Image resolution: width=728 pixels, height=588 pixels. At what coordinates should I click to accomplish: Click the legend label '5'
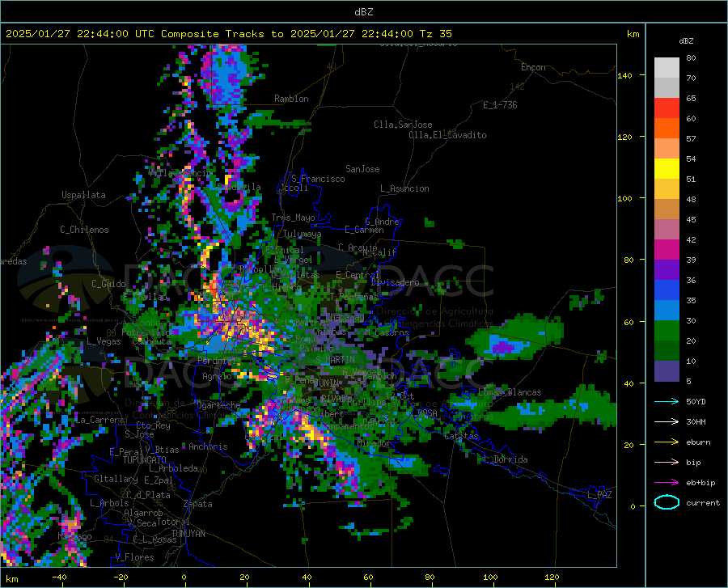click(688, 382)
